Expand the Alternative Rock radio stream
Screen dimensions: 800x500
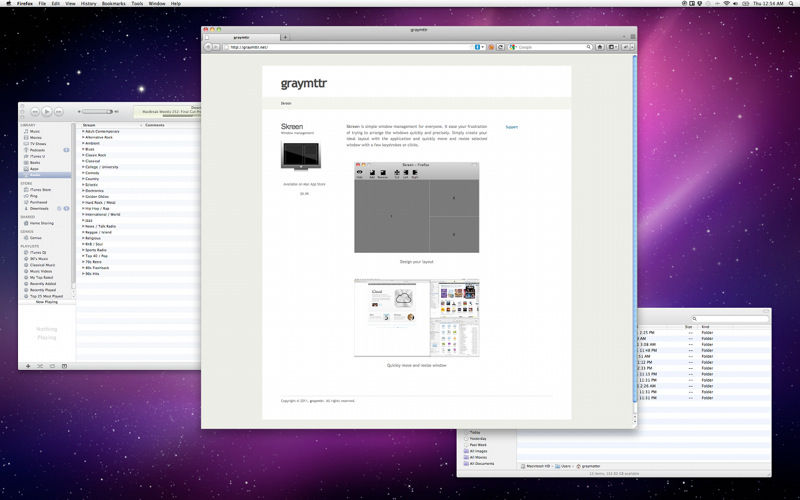(83, 137)
